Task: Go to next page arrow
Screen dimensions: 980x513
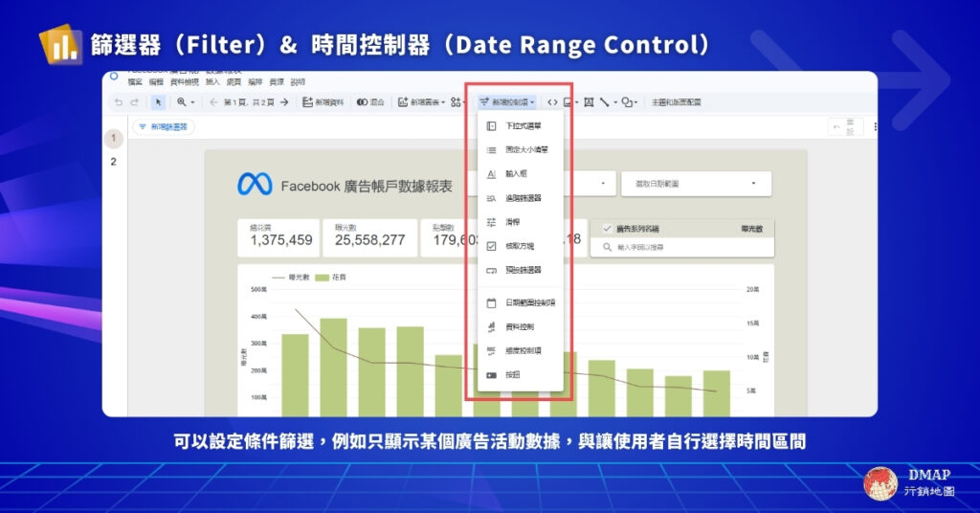Action: (x=284, y=101)
